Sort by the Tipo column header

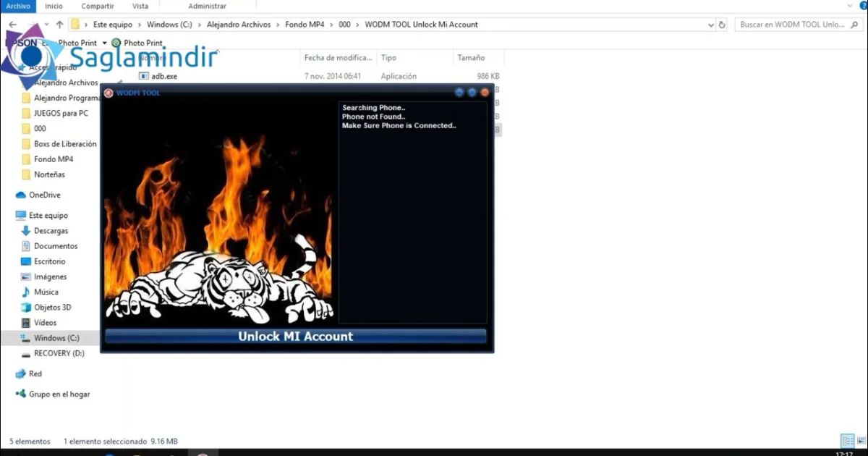(x=388, y=58)
